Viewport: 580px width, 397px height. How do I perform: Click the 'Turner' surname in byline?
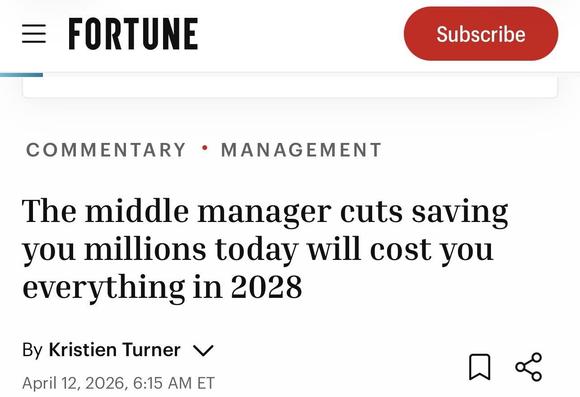pos(151,350)
